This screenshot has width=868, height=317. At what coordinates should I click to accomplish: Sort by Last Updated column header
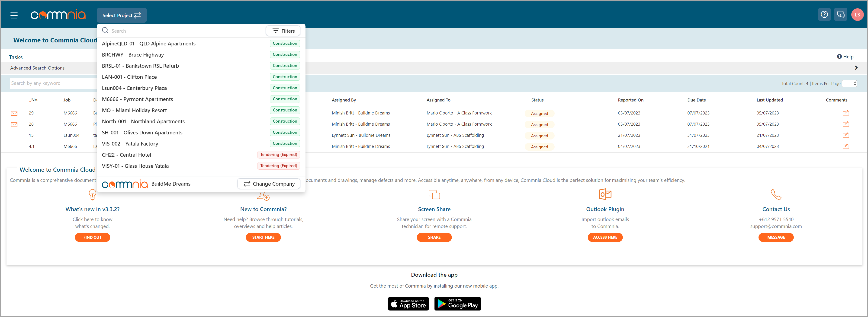770,100
